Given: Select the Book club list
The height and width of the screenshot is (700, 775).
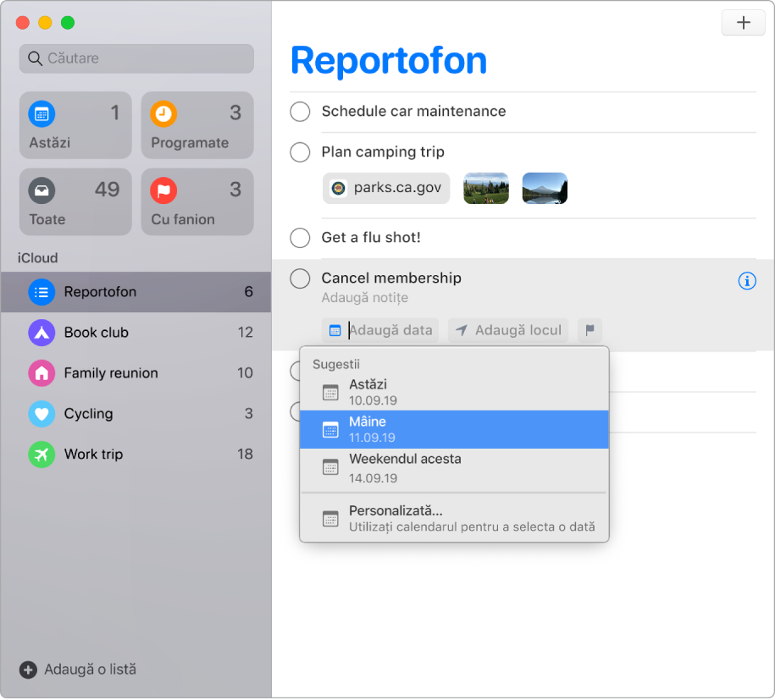Looking at the screenshot, I should pyautogui.click(x=136, y=333).
